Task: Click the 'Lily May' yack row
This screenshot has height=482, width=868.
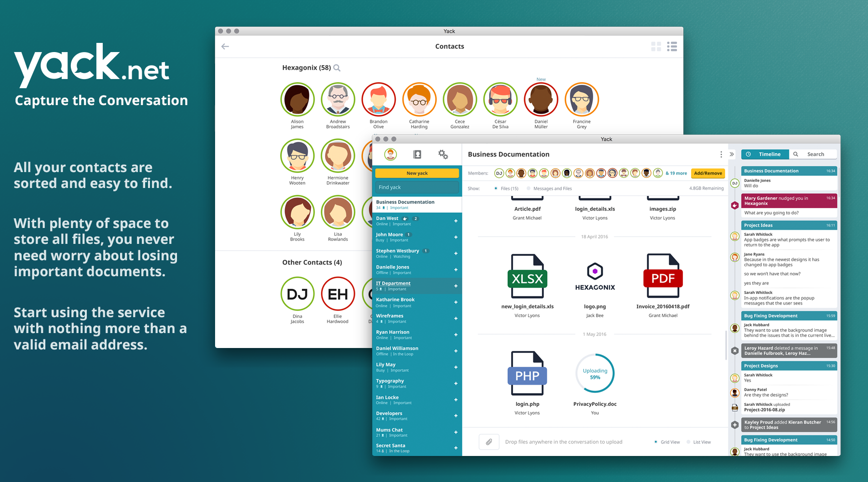Action: [x=417, y=367]
